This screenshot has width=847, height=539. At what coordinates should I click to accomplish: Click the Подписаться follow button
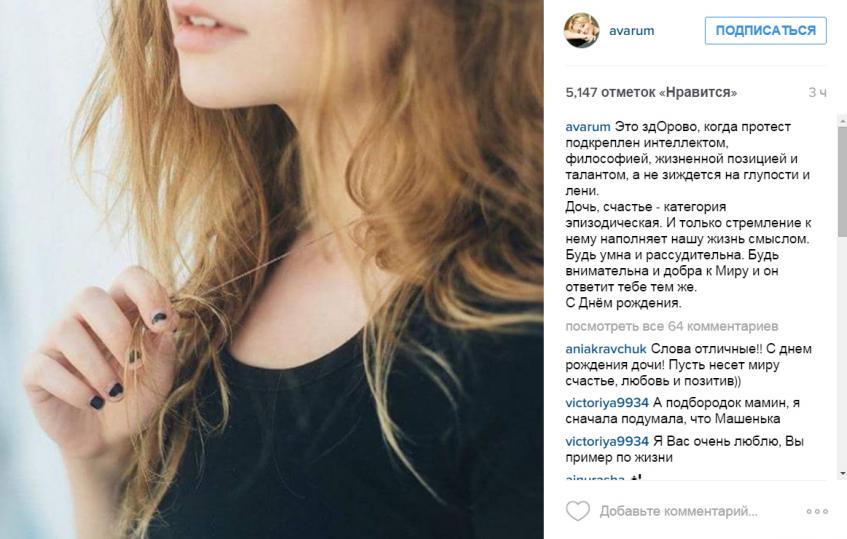point(765,31)
